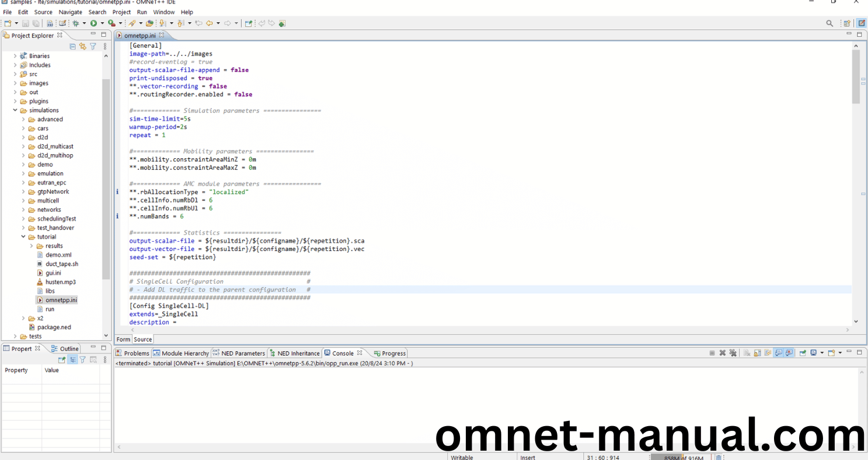
Task: Click the heap memory status bar
Action: (681, 457)
